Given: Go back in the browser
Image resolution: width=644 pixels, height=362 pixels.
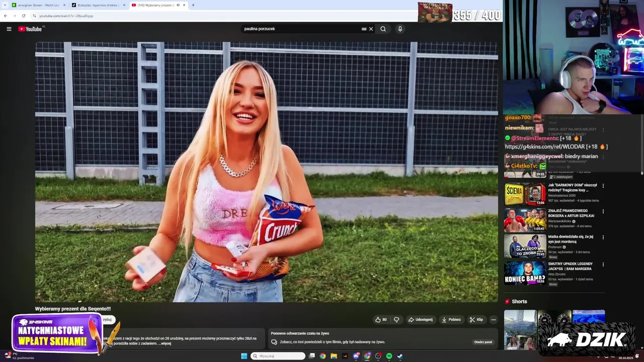Looking at the screenshot, I should [x=6, y=16].
